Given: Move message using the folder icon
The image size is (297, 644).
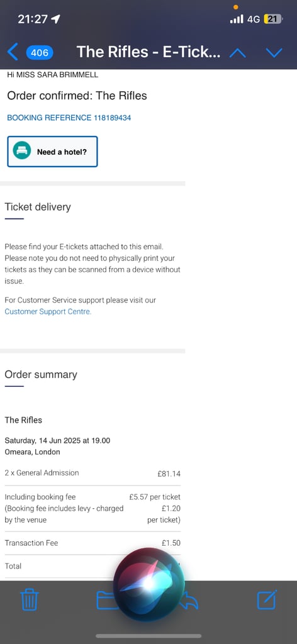Looking at the screenshot, I should (x=106, y=599).
